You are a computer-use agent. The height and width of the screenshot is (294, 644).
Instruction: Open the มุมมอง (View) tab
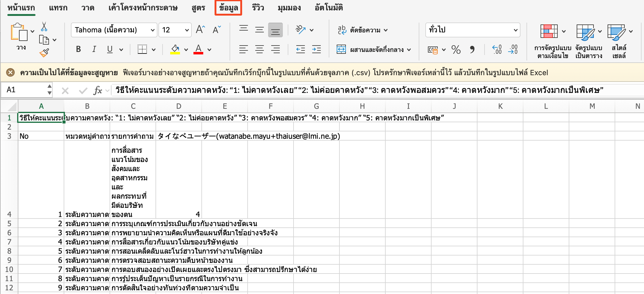pos(289,8)
